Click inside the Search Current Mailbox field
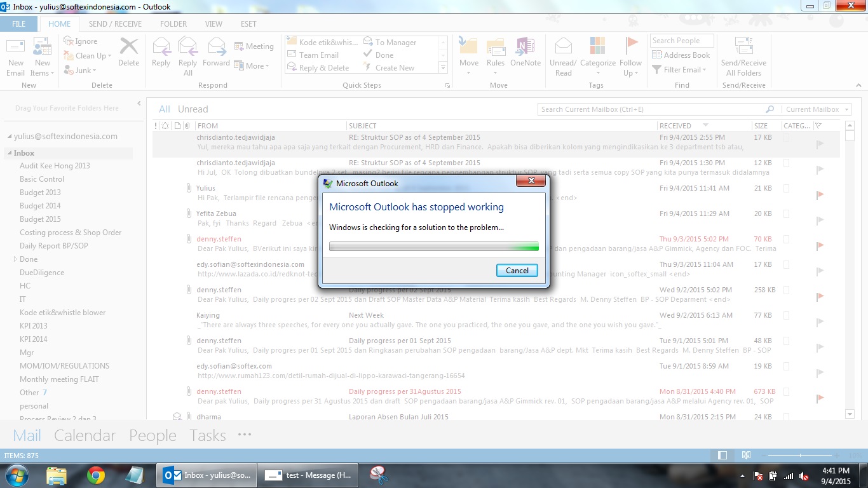The height and width of the screenshot is (488, 868). 648,109
